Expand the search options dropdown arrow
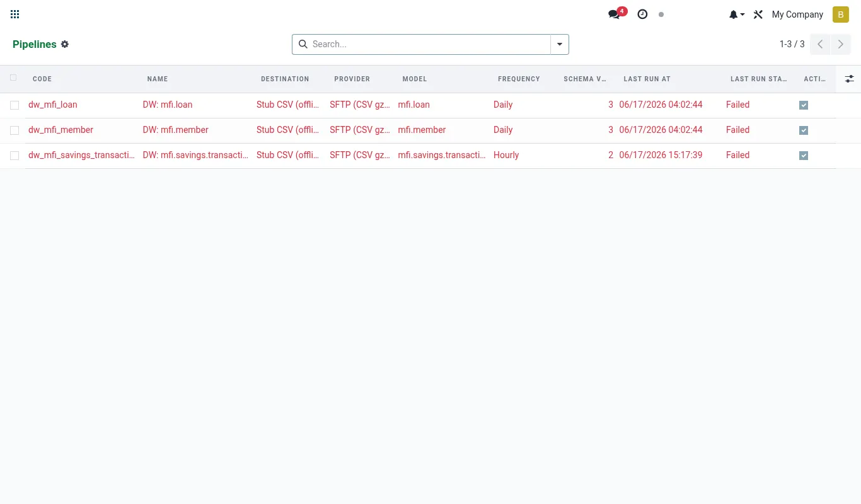This screenshot has height=504, width=861. click(560, 44)
